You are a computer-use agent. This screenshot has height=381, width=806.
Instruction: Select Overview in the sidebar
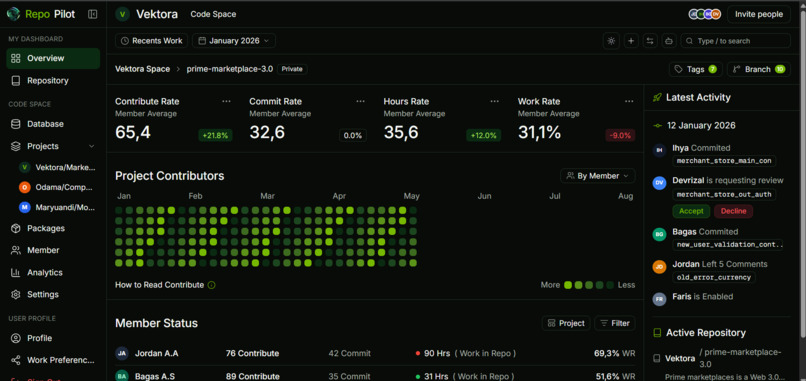pyautogui.click(x=53, y=58)
